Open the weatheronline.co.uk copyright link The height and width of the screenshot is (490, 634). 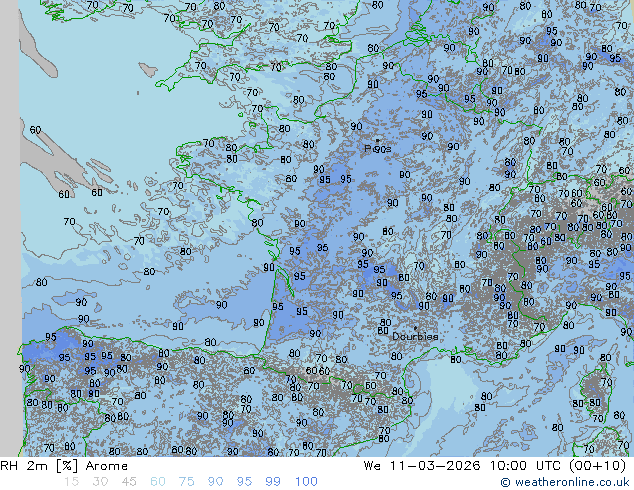(566, 483)
